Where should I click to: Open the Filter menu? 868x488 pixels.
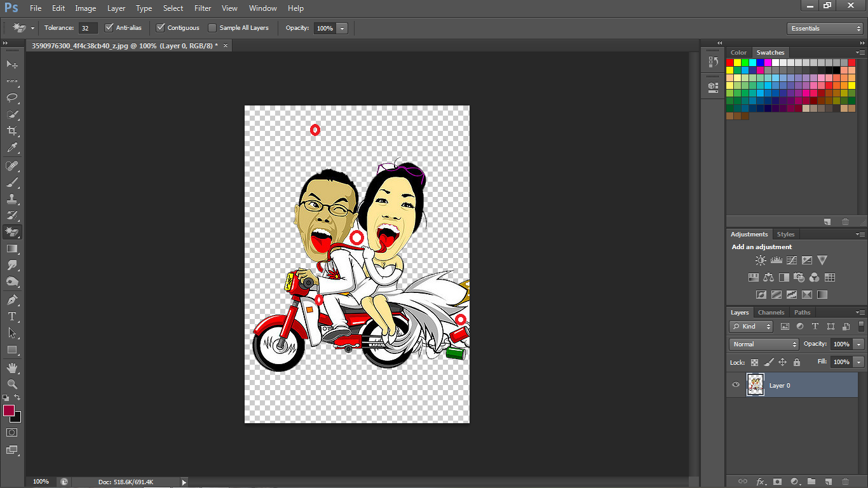(x=203, y=8)
